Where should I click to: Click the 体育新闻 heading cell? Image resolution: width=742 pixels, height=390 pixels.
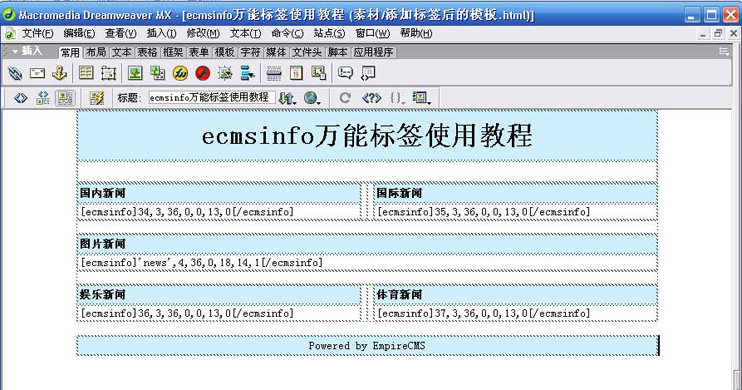pyautogui.click(x=515, y=294)
